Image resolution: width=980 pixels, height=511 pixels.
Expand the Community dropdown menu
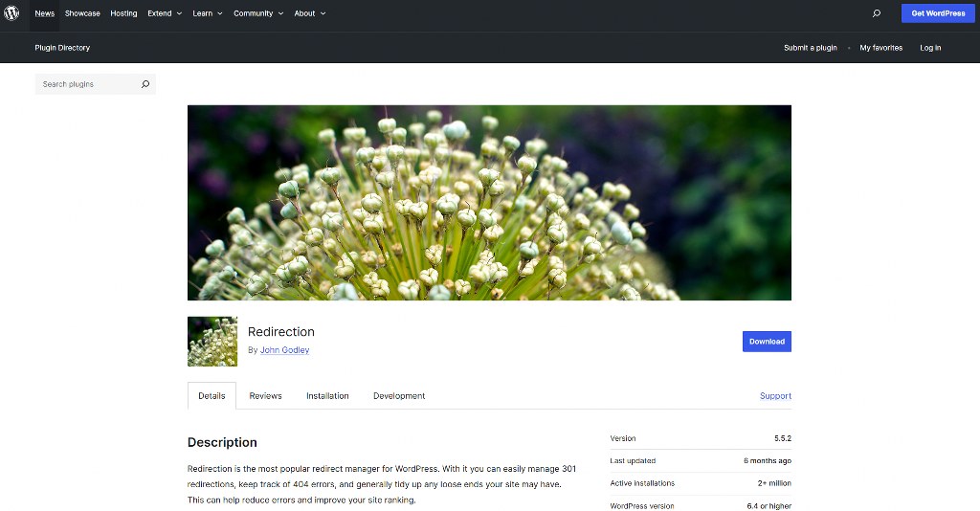coord(258,13)
